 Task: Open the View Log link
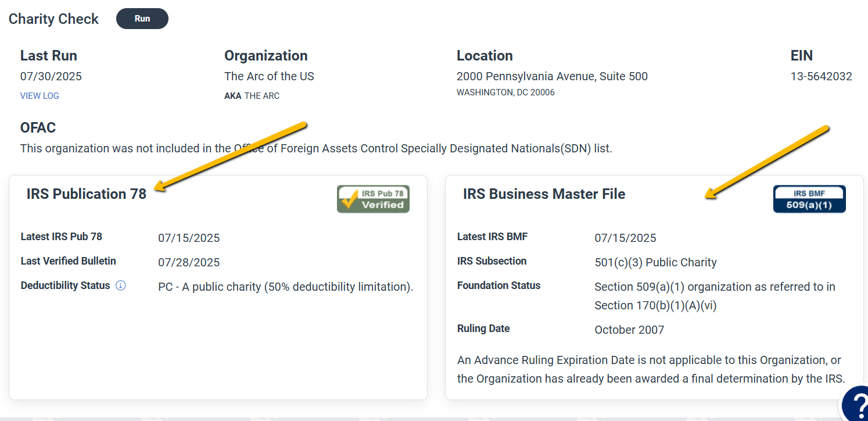click(x=40, y=96)
